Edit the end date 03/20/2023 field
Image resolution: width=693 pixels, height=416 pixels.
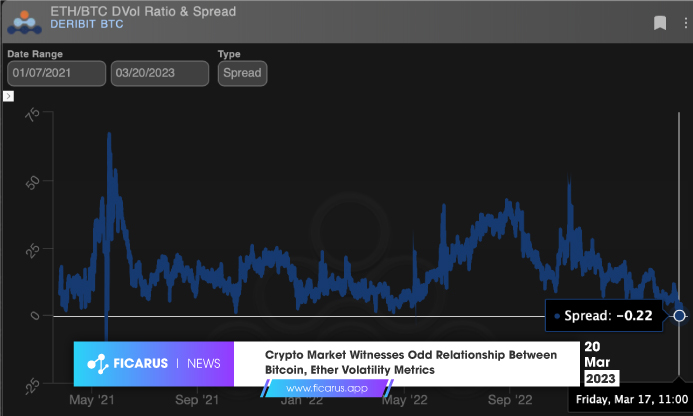point(160,73)
